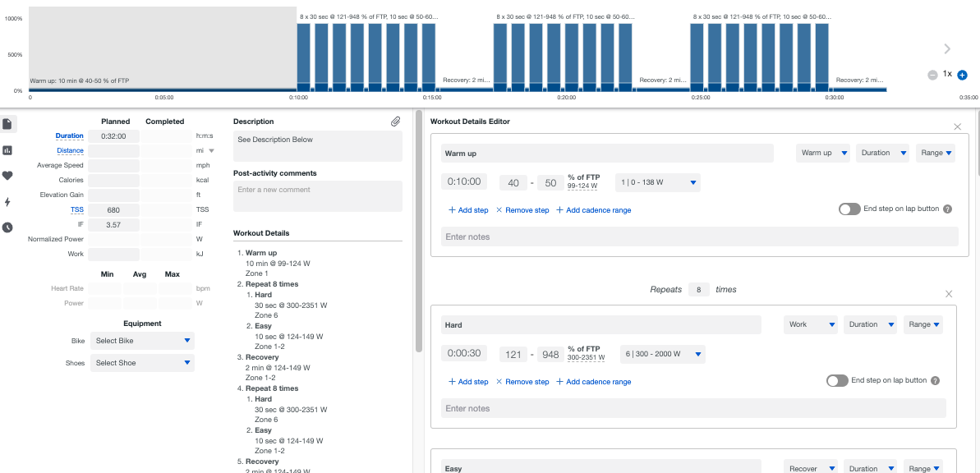The image size is (980, 473).
Task: Click the chart next arrow chevron
Action: pyautogui.click(x=947, y=48)
